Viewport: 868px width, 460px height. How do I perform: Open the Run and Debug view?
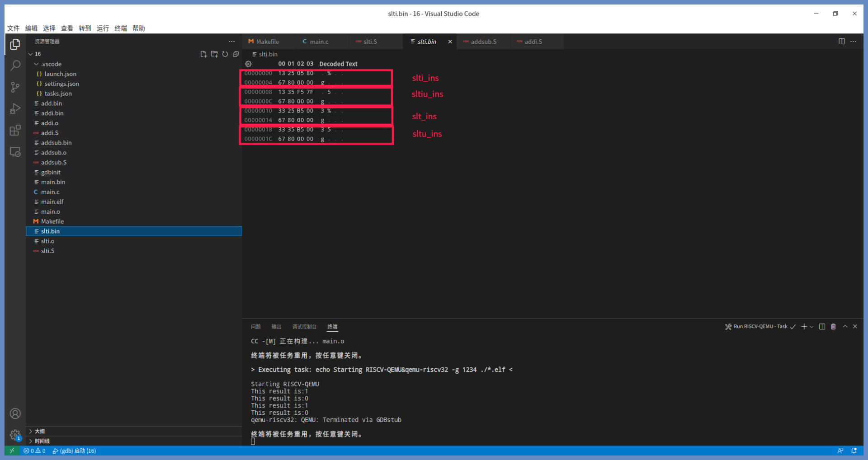(15, 109)
